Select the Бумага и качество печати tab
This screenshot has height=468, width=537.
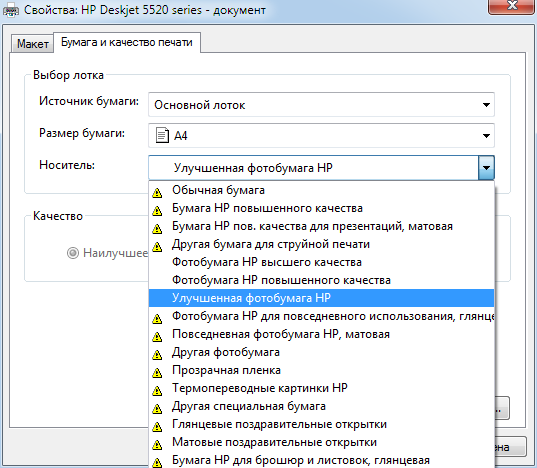tap(127, 42)
